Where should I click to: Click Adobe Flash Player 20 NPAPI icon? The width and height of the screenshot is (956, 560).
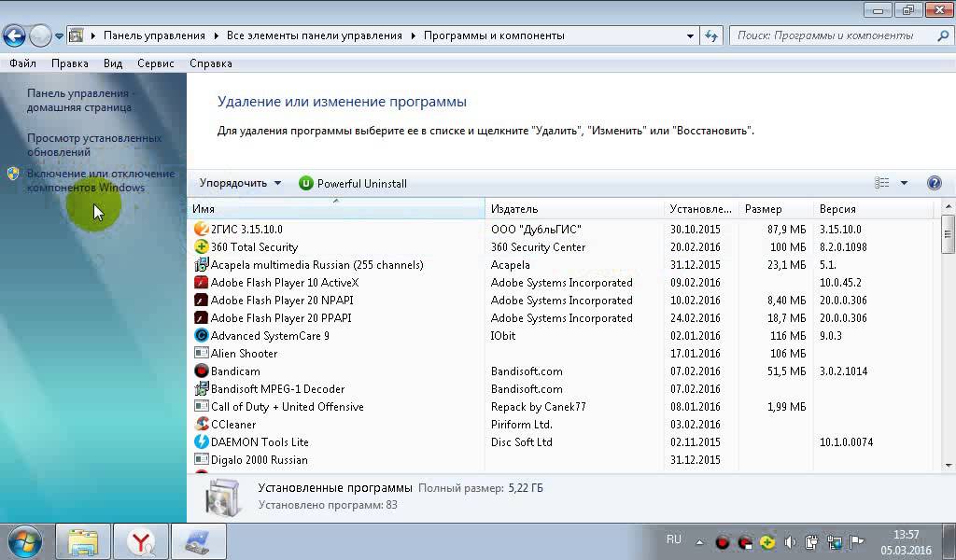click(202, 300)
